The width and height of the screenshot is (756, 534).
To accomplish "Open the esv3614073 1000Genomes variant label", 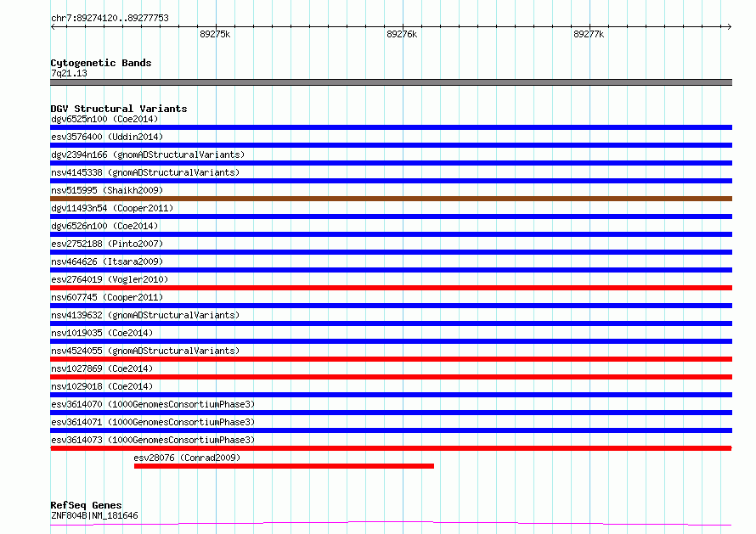I will click(153, 440).
